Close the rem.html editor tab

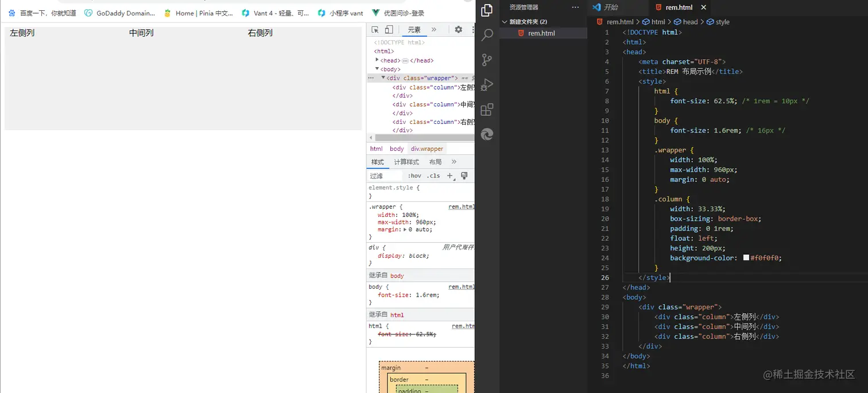(x=703, y=7)
